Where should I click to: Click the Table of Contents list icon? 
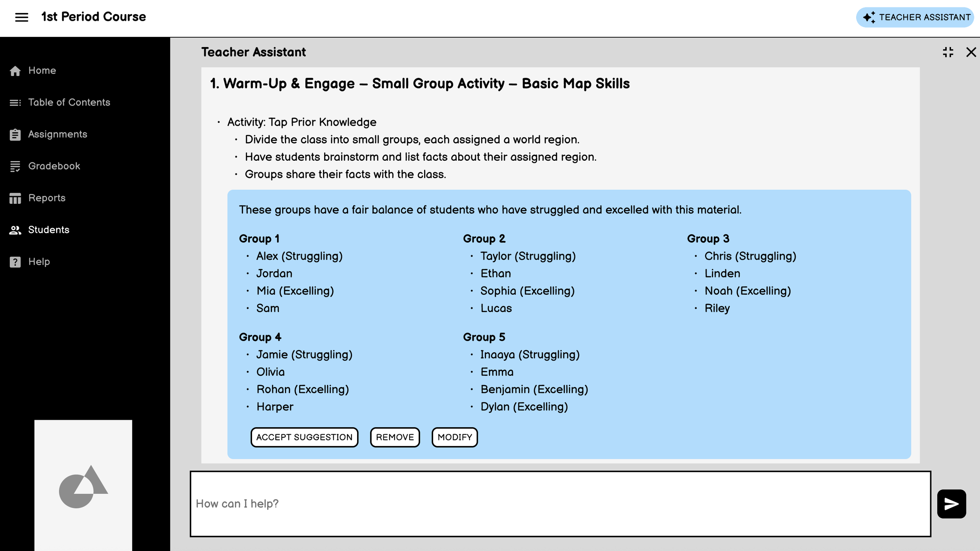coord(15,103)
